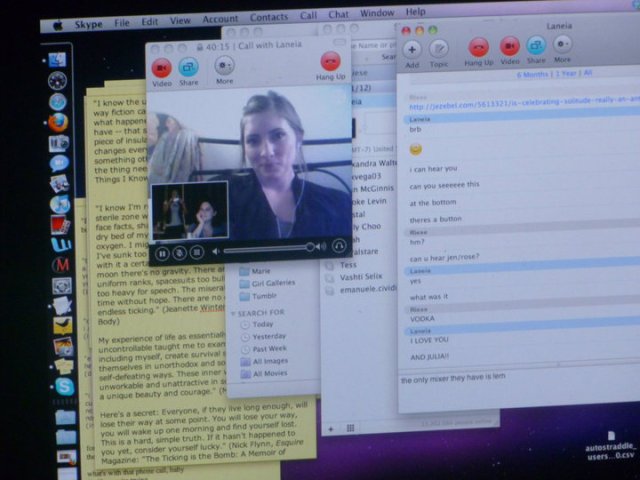Click Add in the Laneia chat toolbar
Image resolution: width=640 pixels, height=480 pixels.
point(412,50)
